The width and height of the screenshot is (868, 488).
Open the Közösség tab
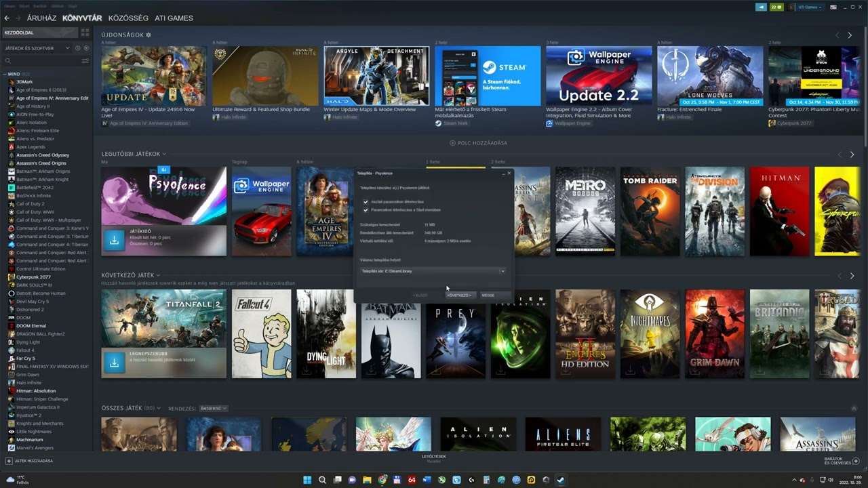point(129,18)
